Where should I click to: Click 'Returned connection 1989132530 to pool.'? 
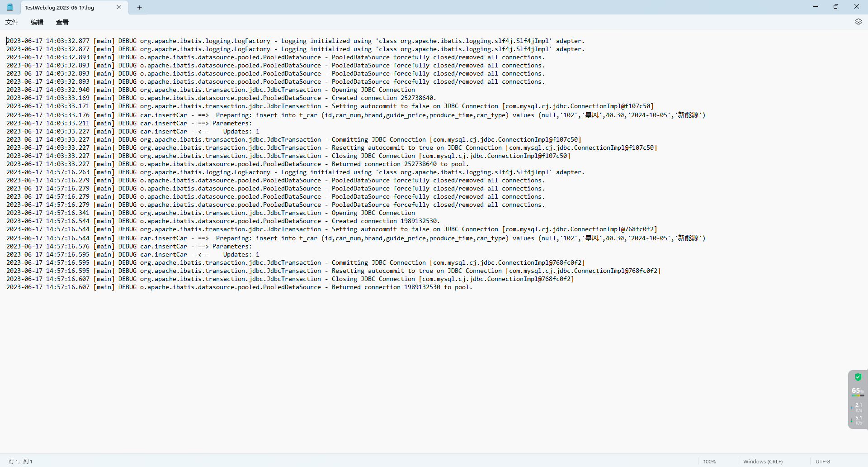tap(402, 287)
